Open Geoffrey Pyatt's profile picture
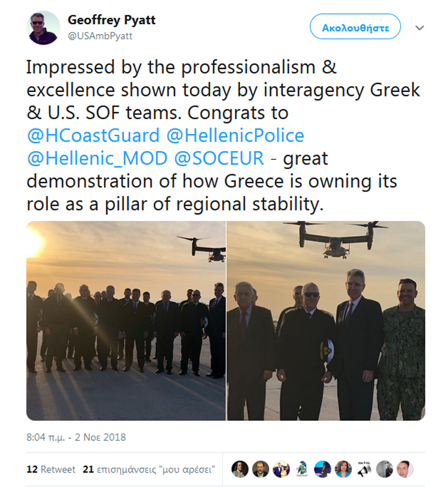448x487 pixels. tap(43, 28)
